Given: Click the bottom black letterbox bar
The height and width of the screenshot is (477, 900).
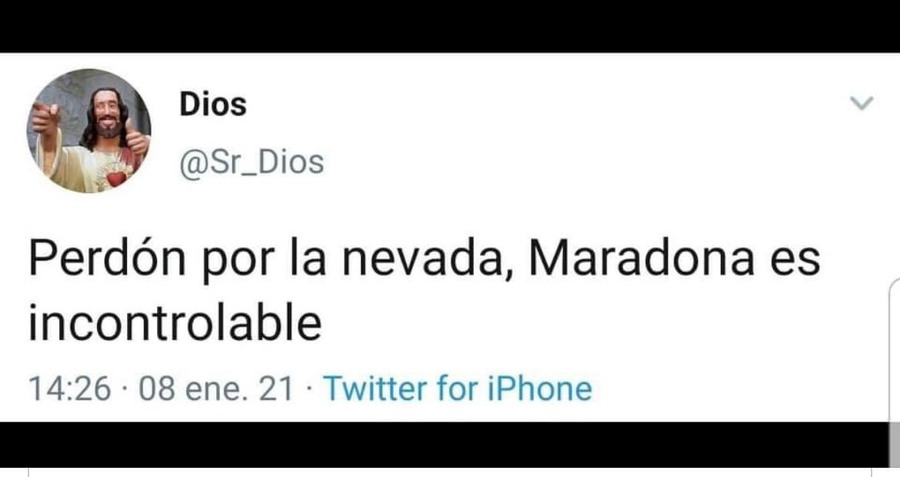Looking at the screenshot, I should coord(443,444).
